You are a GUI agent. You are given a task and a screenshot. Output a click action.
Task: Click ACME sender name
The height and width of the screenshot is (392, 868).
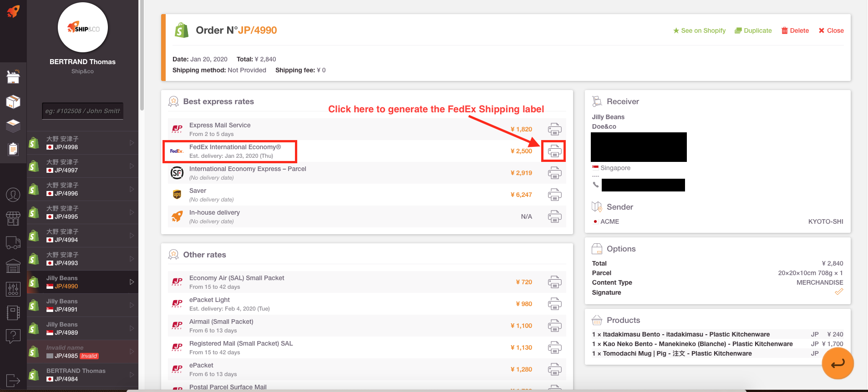[609, 221]
